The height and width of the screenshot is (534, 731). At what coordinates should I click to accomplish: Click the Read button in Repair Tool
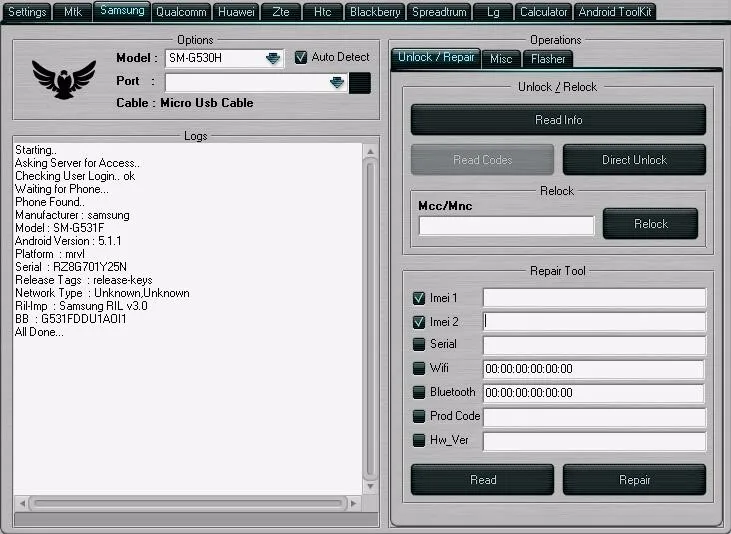[x=483, y=480]
